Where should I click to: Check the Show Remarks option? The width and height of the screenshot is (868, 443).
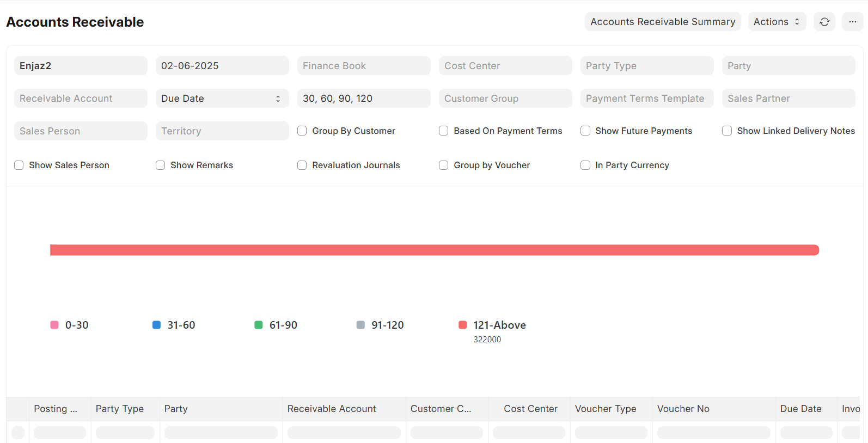161,165
